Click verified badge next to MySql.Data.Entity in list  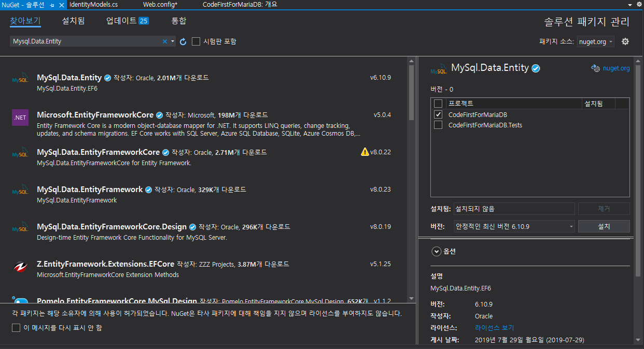[107, 78]
